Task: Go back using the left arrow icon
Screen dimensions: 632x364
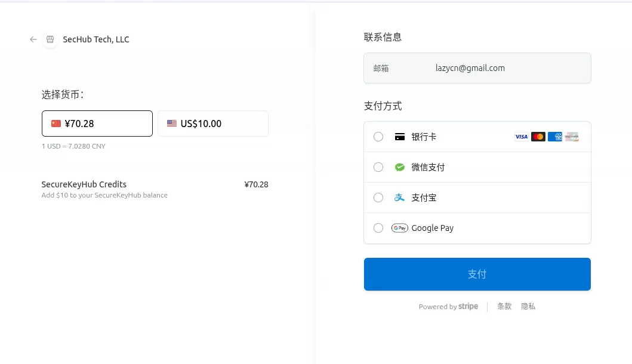Action: (x=33, y=39)
